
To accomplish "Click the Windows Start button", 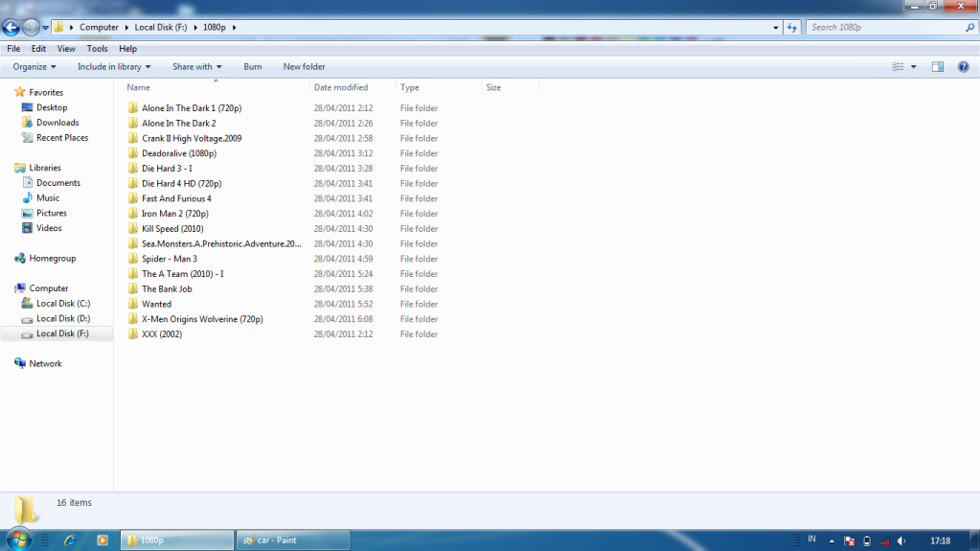I will (18, 540).
